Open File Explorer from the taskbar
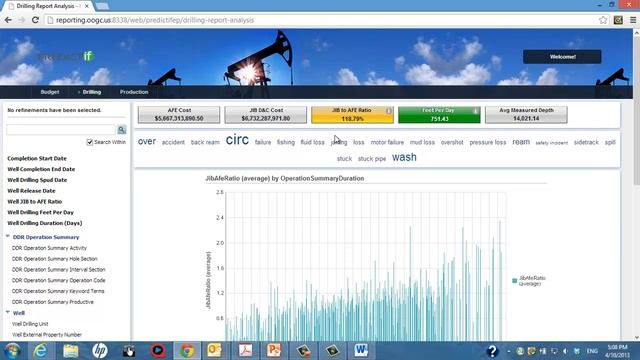This screenshot has width=640, height=360. (x=71, y=351)
